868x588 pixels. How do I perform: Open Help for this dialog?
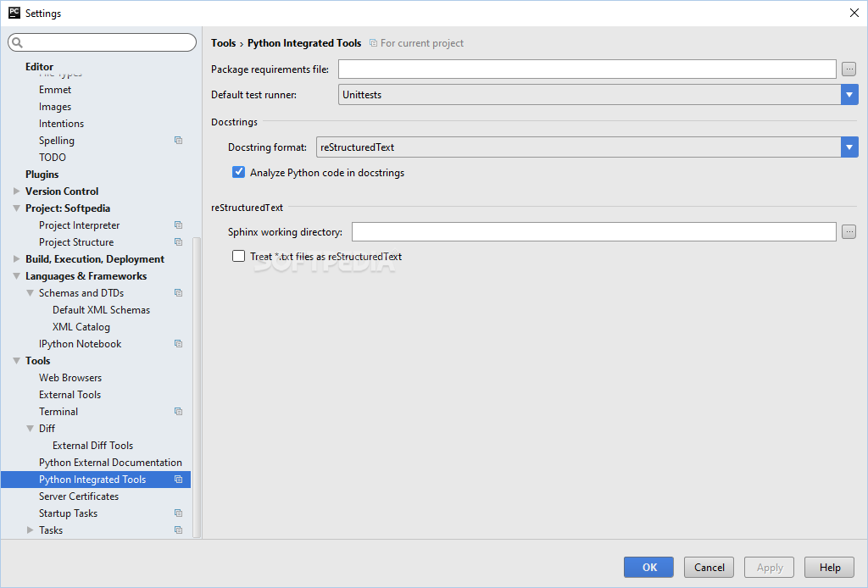point(830,567)
